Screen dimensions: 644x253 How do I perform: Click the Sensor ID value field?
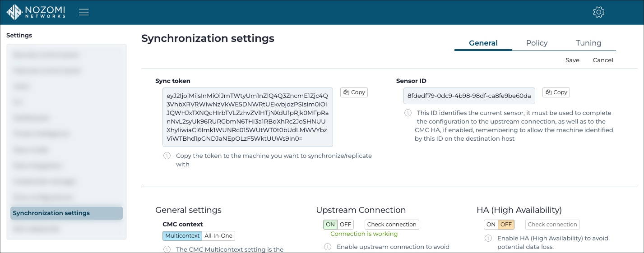pyautogui.click(x=469, y=96)
